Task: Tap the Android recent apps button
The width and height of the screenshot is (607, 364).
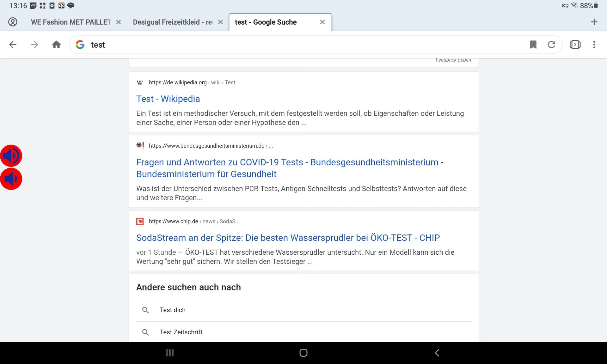Action: pos(170,353)
